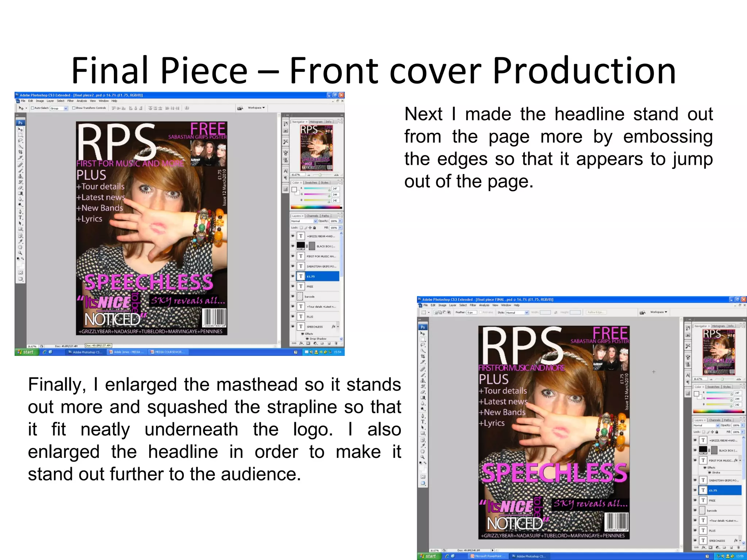This screenshot has height=560, width=747.
Task: Open Opacity flyout arrow in final piece2 Layers panel
Action: [x=340, y=221]
